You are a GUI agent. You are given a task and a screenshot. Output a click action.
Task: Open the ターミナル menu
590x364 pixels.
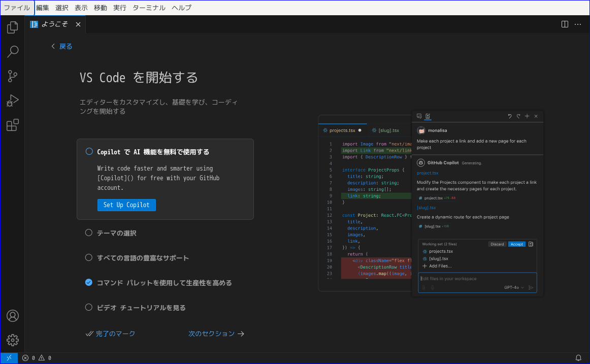click(x=149, y=8)
